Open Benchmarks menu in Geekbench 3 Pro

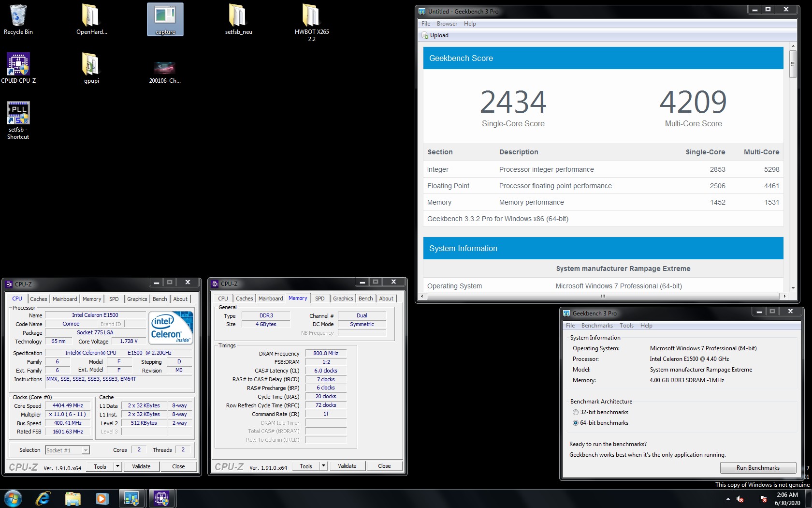(597, 326)
